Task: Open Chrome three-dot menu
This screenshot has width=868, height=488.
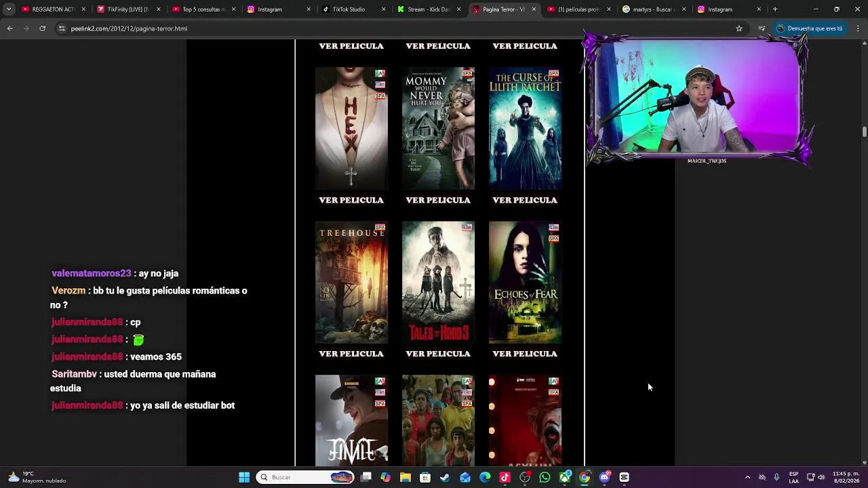Action: coord(858,28)
